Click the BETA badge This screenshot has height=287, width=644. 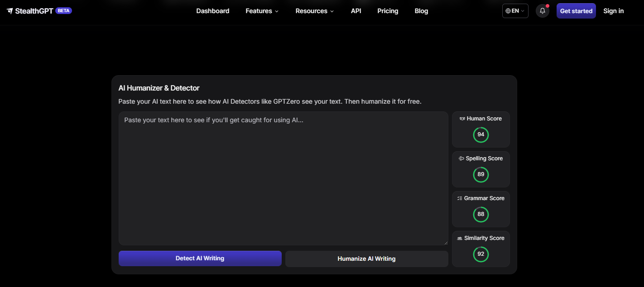(x=63, y=11)
